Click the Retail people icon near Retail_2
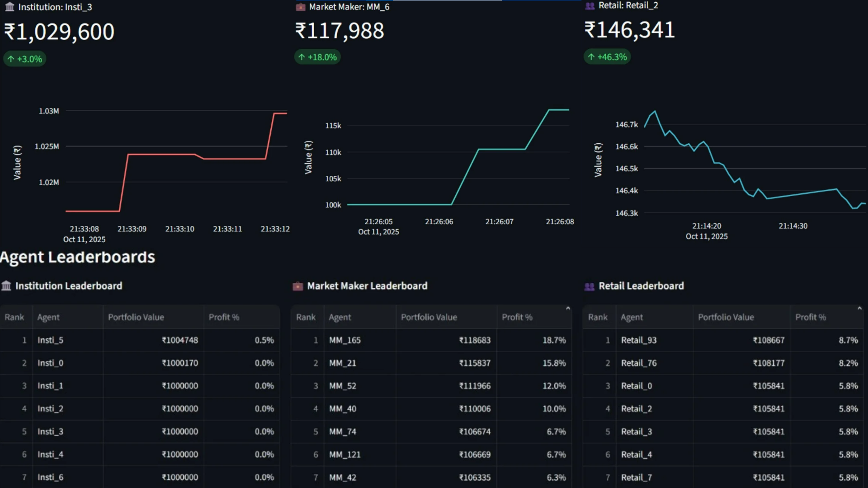Image resolution: width=868 pixels, height=488 pixels. 590,6
